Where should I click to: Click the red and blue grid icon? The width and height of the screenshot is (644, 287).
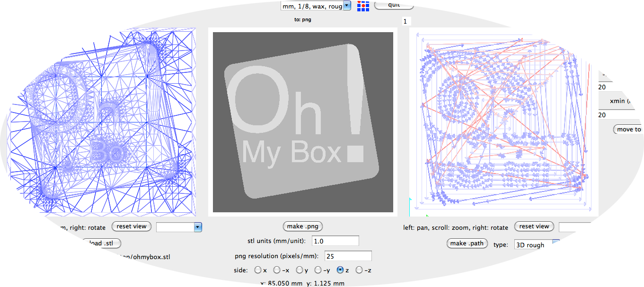[x=363, y=6]
